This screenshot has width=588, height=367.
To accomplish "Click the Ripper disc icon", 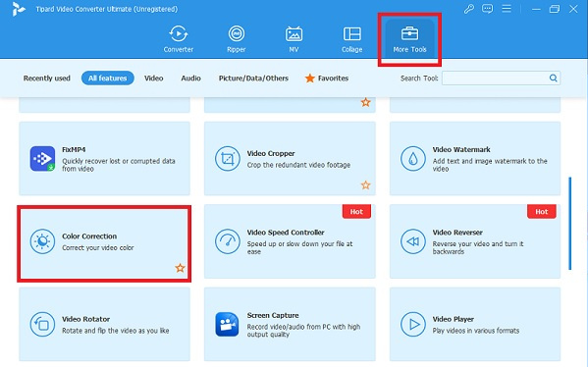I will (x=237, y=34).
